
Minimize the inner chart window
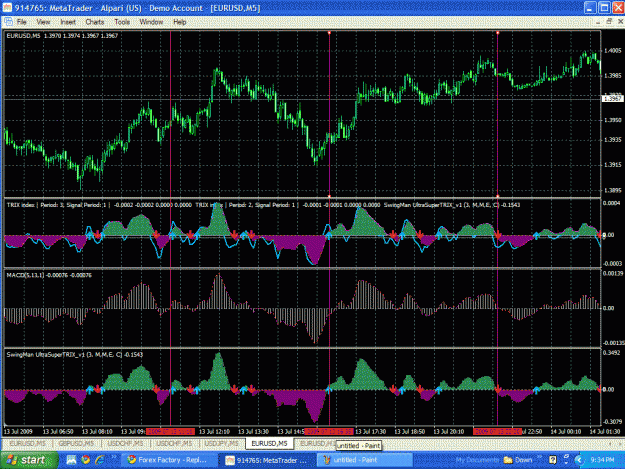tap(597, 22)
